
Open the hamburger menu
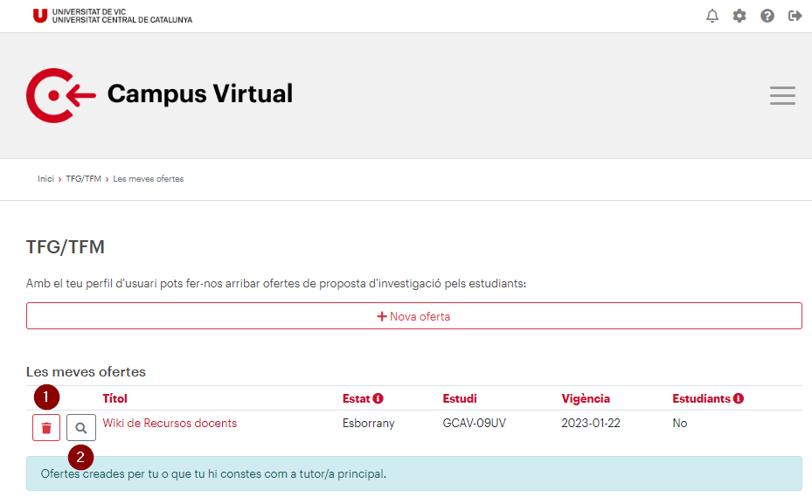pyautogui.click(x=782, y=96)
